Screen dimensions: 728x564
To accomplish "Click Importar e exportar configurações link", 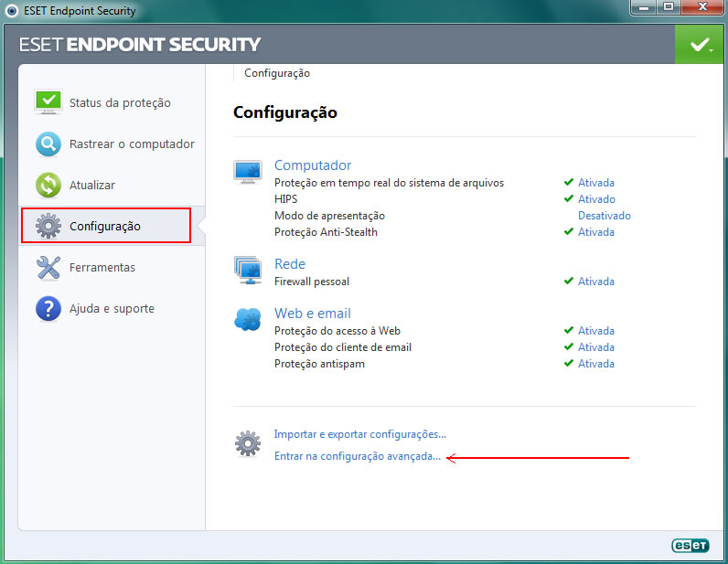I will click(x=360, y=434).
